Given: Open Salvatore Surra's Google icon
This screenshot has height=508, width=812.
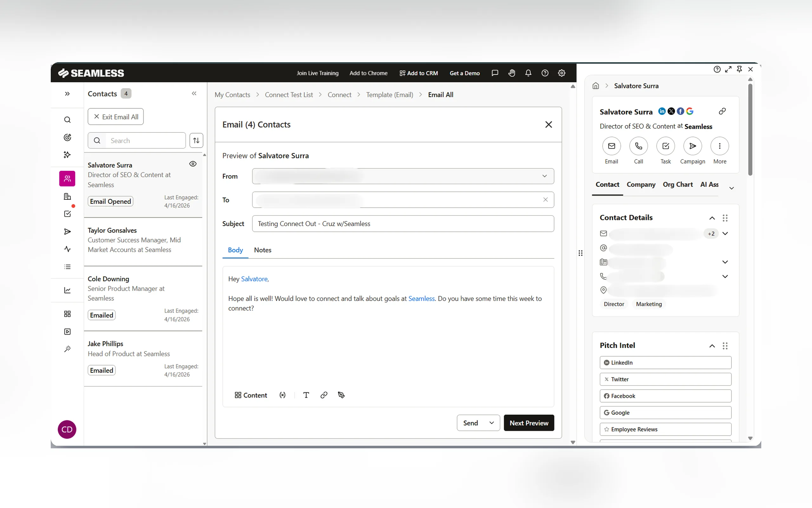Looking at the screenshot, I should click(x=690, y=111).
